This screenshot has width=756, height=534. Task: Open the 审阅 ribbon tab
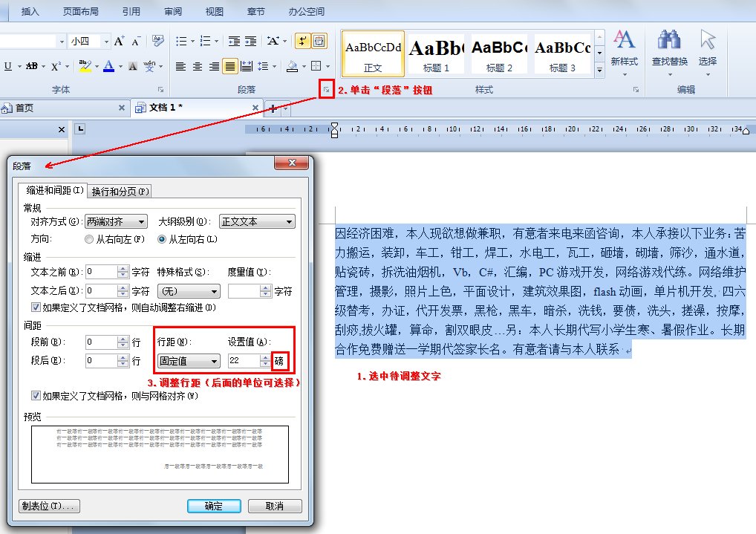point(172,11)
